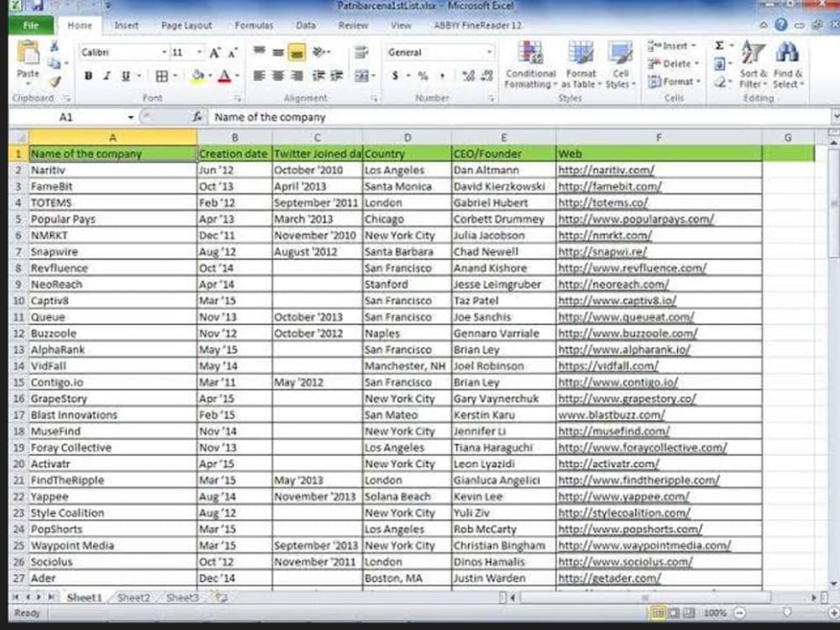
Task: Click the Format Painter brush icon
Action: point(55,81)
